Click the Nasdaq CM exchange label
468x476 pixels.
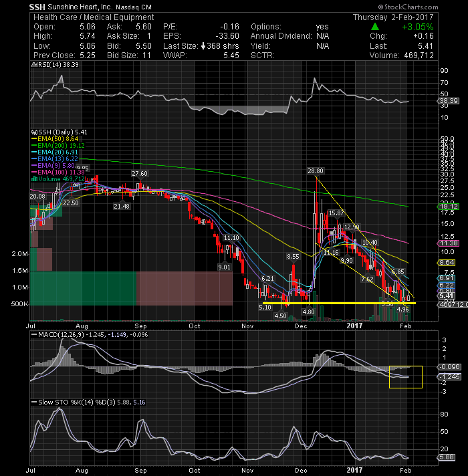pos(133,7)
